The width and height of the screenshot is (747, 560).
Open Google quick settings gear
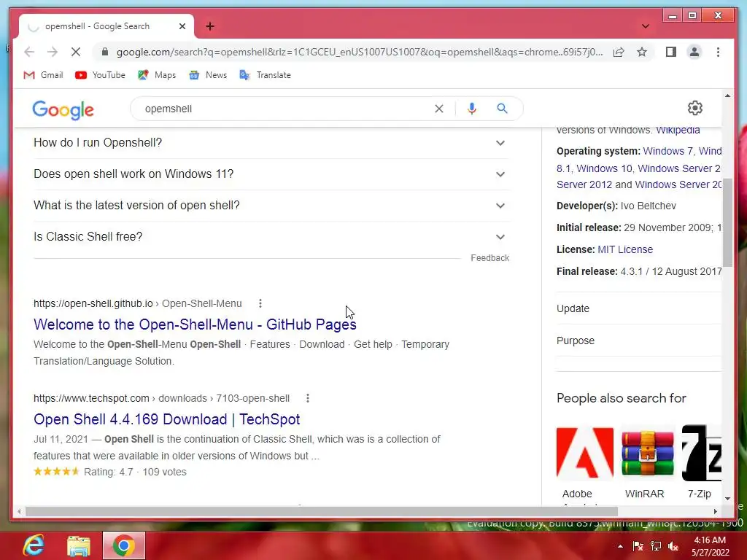[x=695, y=108]
